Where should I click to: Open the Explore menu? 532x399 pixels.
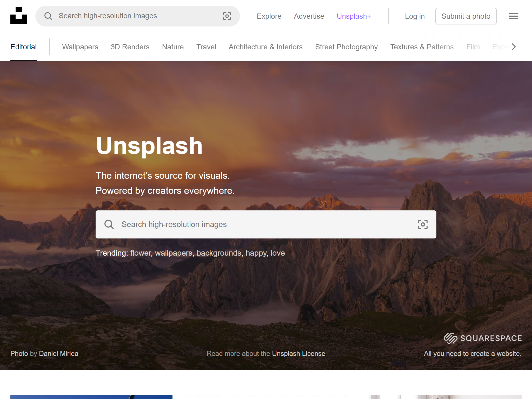269,16
